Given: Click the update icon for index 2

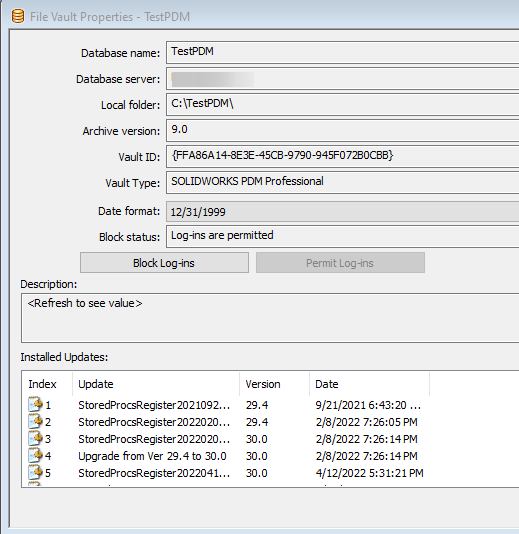Looking at the screenshot, I should pyautogui.click(x=35, y=421).
